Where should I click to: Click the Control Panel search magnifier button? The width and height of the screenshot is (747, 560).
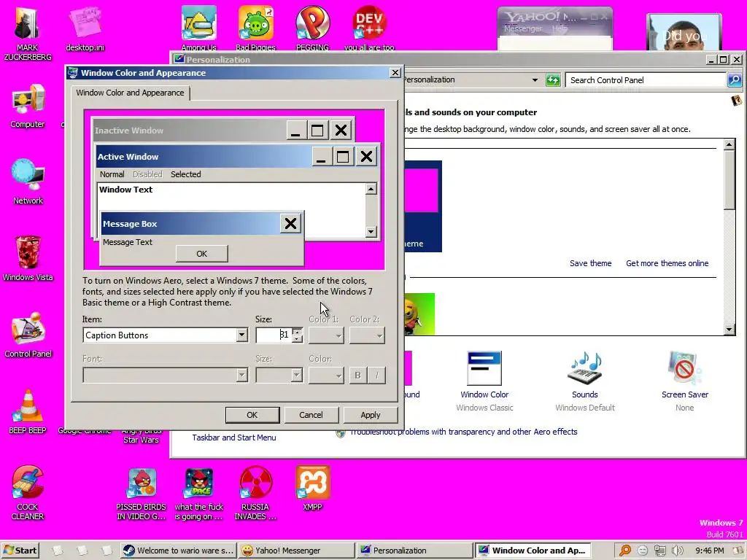coord(734,80)
